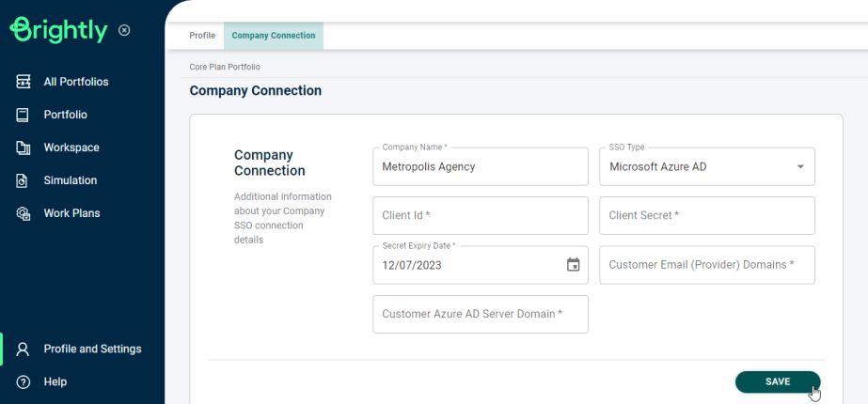Click the All Portfolios sidebar icon
This screenshot has height=404, width=868.
point(24,82)
